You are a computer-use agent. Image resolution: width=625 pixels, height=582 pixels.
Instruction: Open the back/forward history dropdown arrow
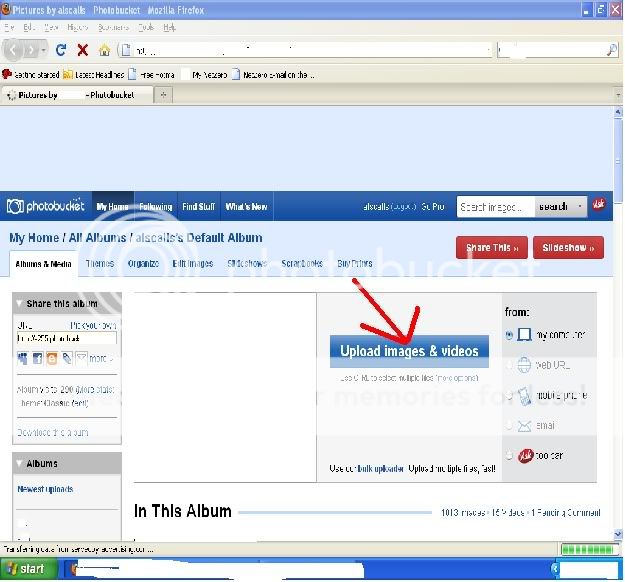43,51
